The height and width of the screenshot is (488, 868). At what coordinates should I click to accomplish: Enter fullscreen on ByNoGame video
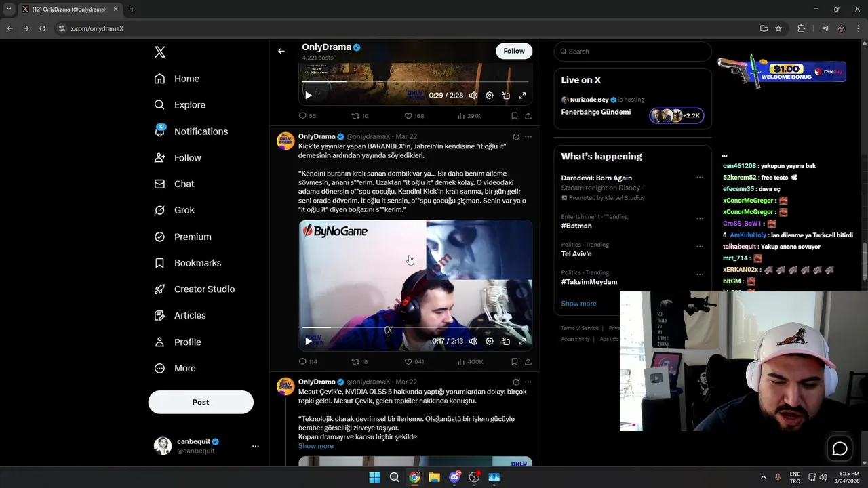point(522,341)
